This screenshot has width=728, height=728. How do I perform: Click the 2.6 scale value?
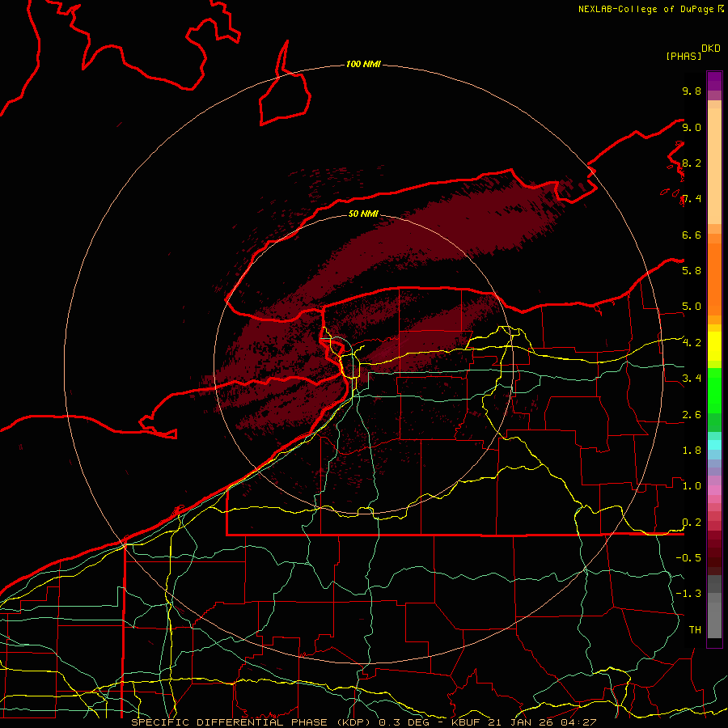[692, 415]
